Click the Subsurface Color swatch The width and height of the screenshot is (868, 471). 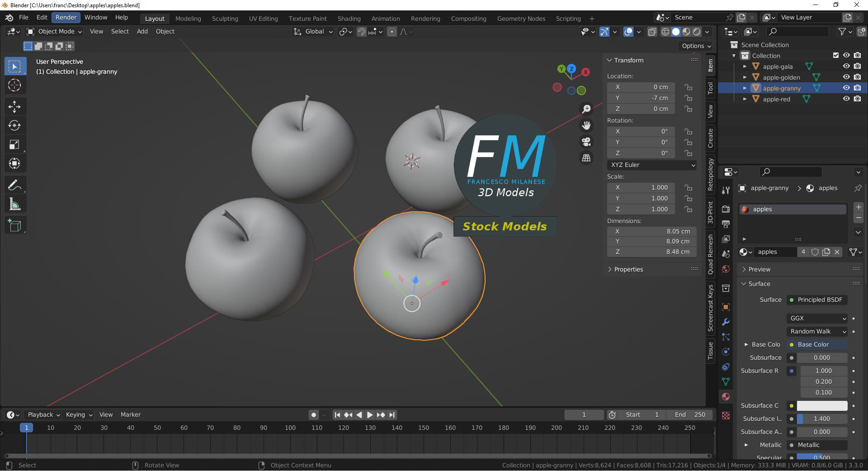(822, 405)
